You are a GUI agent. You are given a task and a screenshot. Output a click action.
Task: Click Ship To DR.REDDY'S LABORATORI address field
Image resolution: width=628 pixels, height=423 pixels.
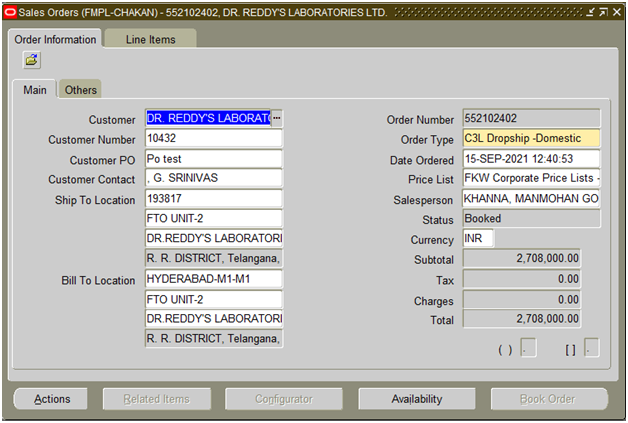pyautogui.click(x=214, y=239)
